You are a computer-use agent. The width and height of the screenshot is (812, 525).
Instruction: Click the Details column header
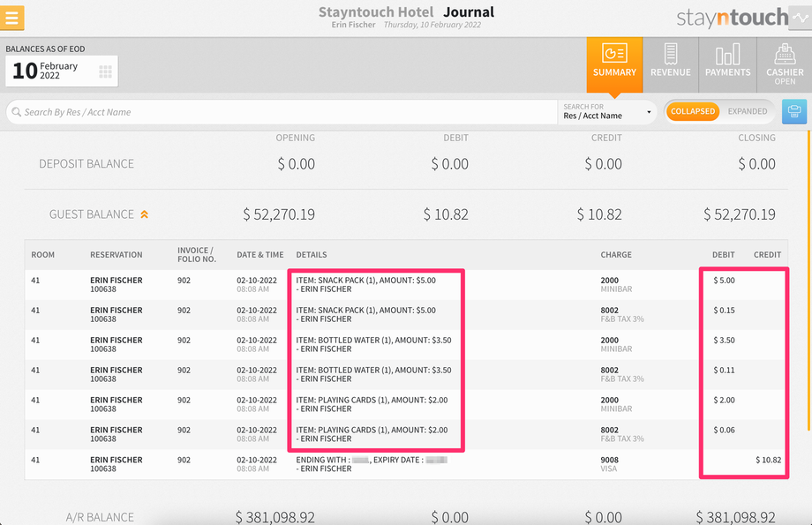click(x=312, y=255)
